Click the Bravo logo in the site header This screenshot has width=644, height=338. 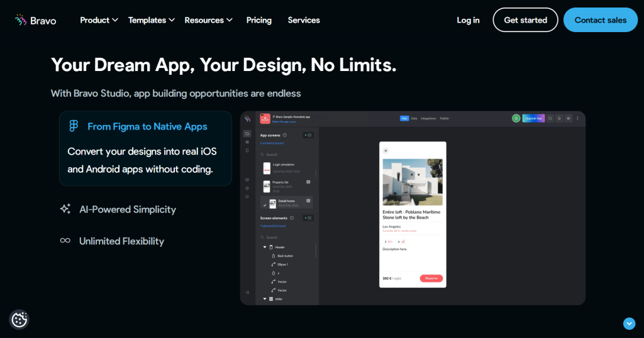tap(35, 20)
